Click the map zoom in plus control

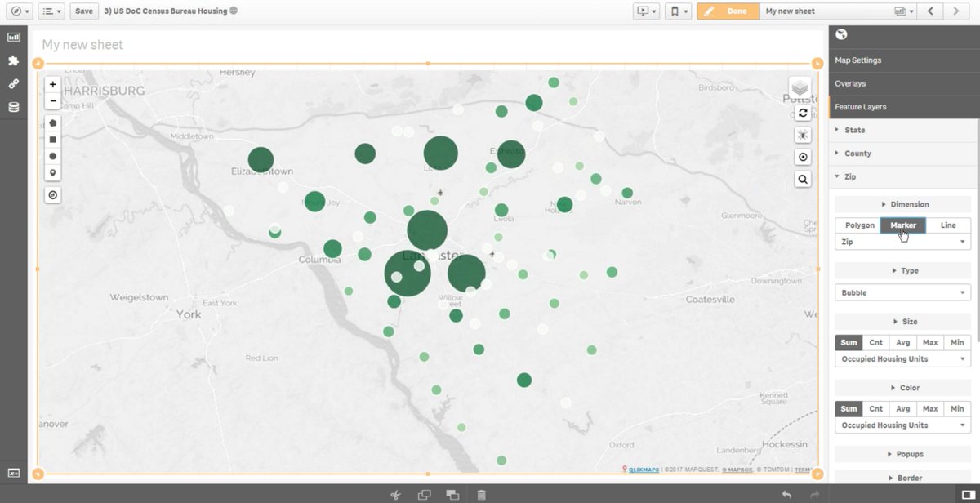click(x=52, y=83)
